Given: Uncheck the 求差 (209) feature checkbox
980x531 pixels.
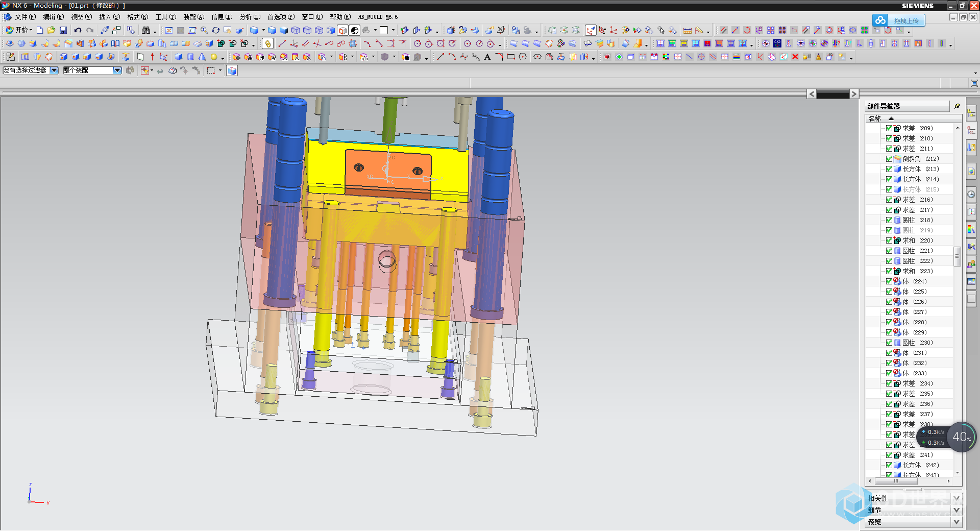Looking at the screenshot, I should (889, 128).
